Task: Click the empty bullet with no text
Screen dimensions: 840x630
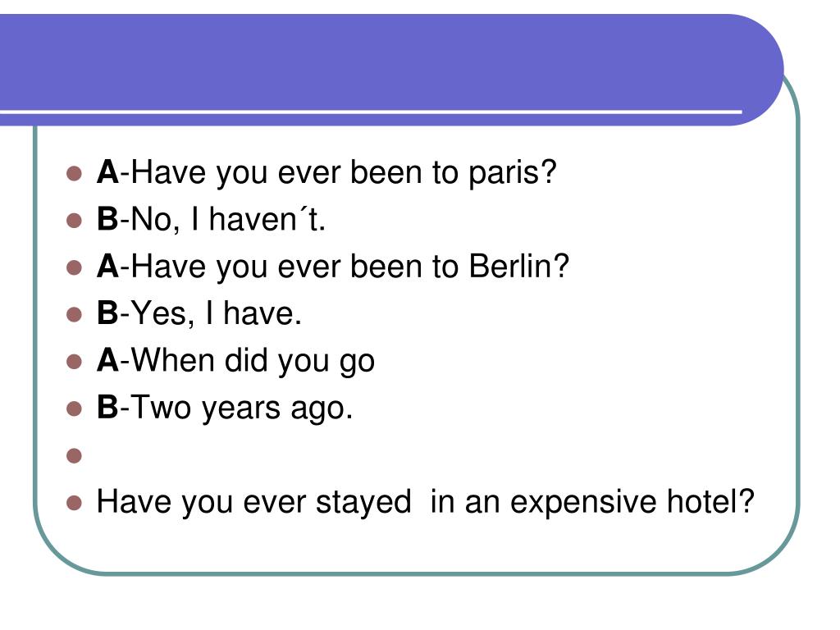Action: coord(74,456)
